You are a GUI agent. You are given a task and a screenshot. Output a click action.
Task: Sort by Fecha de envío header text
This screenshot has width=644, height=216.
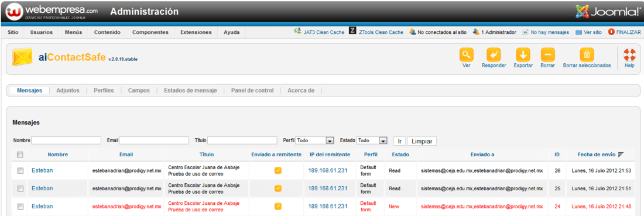pos(597,155)
